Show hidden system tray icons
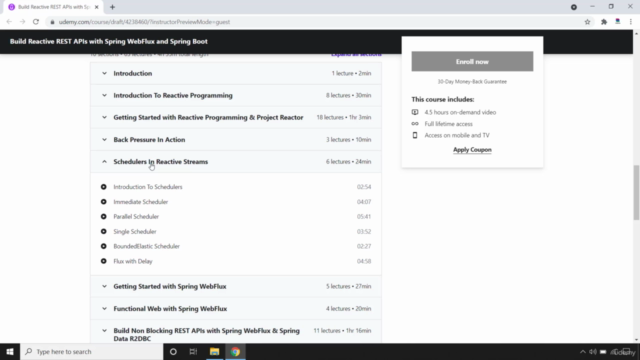 point(582,352)
